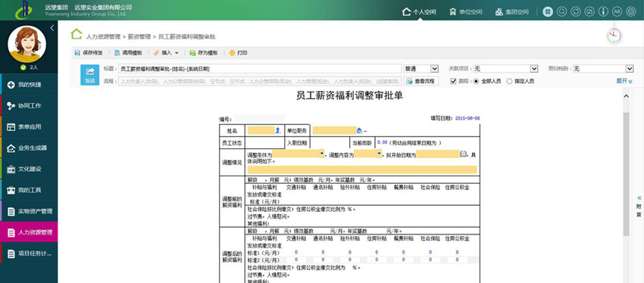Select the 全部人员 radio button
644x283 pixels.
tap(477, 81)
